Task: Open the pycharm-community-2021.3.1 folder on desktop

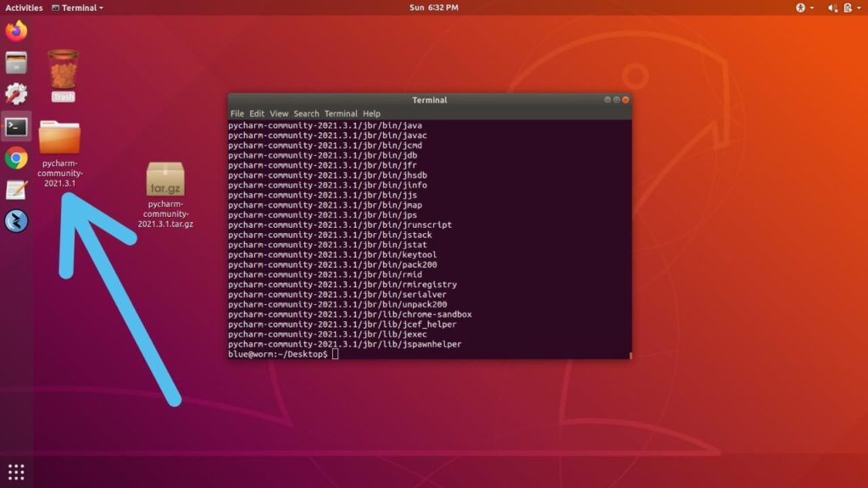Action: (59, 140)
